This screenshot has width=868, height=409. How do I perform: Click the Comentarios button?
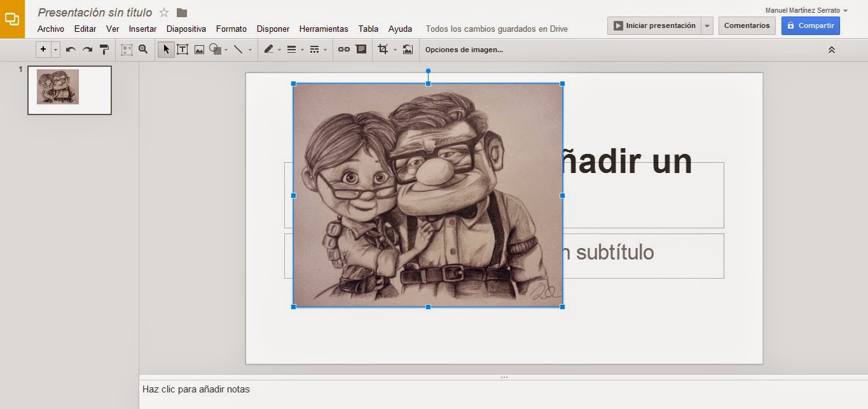(747, 25)
